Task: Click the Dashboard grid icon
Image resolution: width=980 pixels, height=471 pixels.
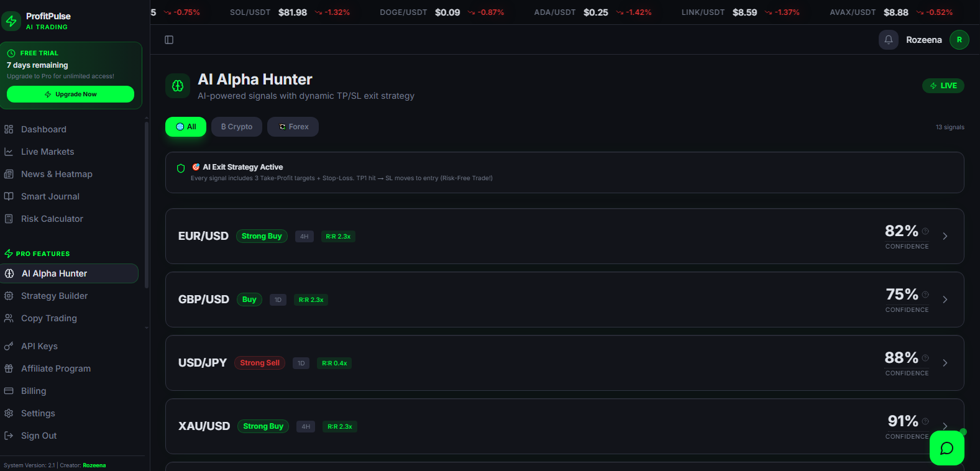Action: click(x=9, y=129)
